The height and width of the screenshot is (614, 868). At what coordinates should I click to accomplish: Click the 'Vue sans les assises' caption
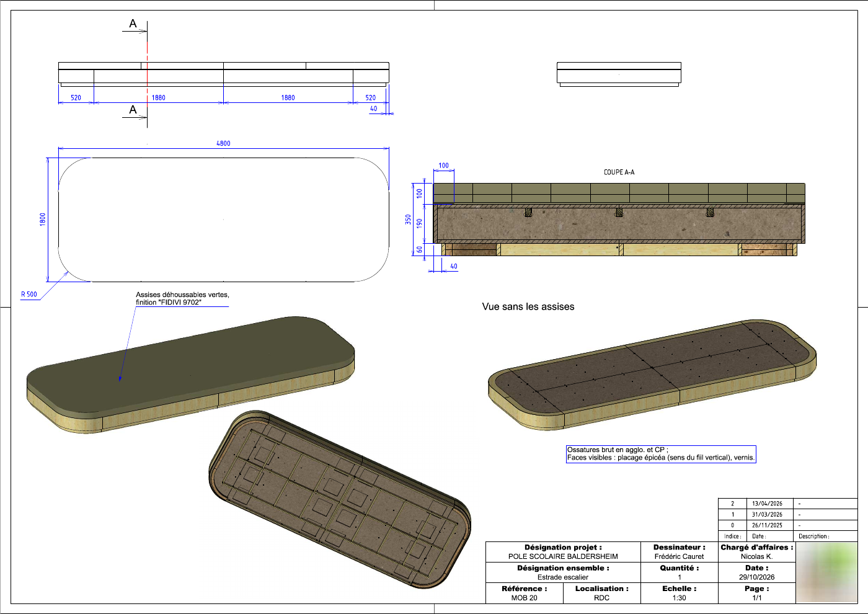tap(528, 306)
